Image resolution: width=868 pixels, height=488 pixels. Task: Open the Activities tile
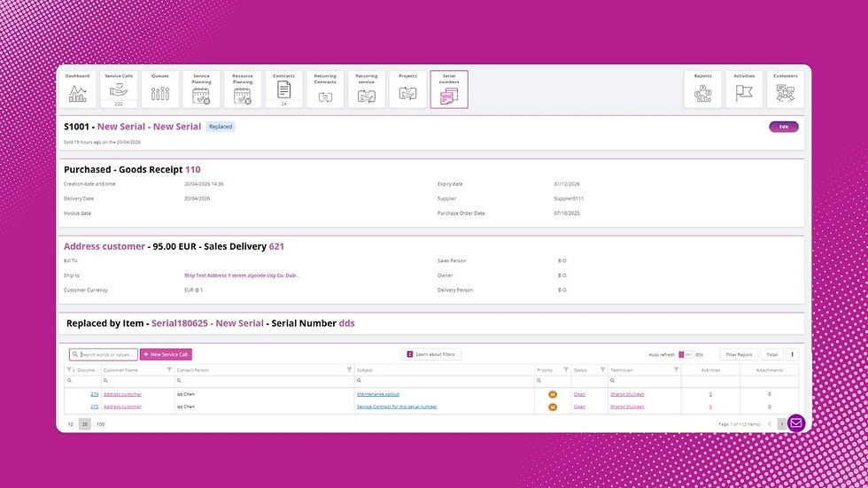tap(744, 89)
